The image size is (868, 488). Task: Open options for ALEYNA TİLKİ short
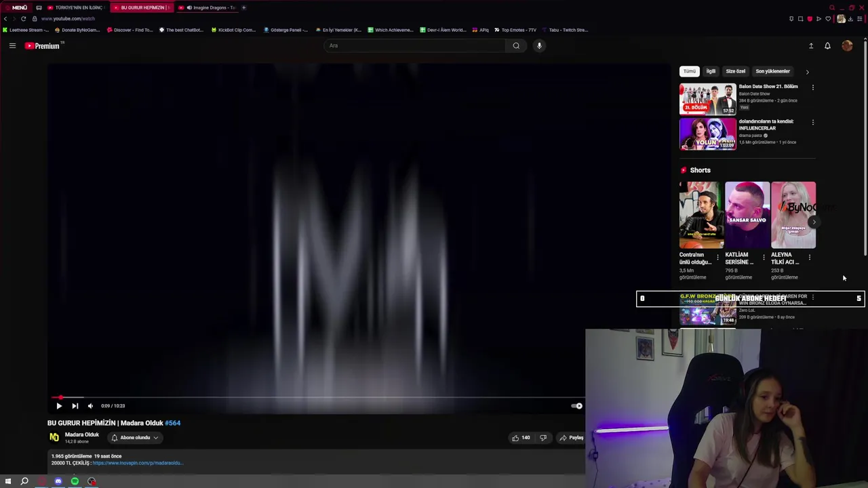click(x=809, y=258)
